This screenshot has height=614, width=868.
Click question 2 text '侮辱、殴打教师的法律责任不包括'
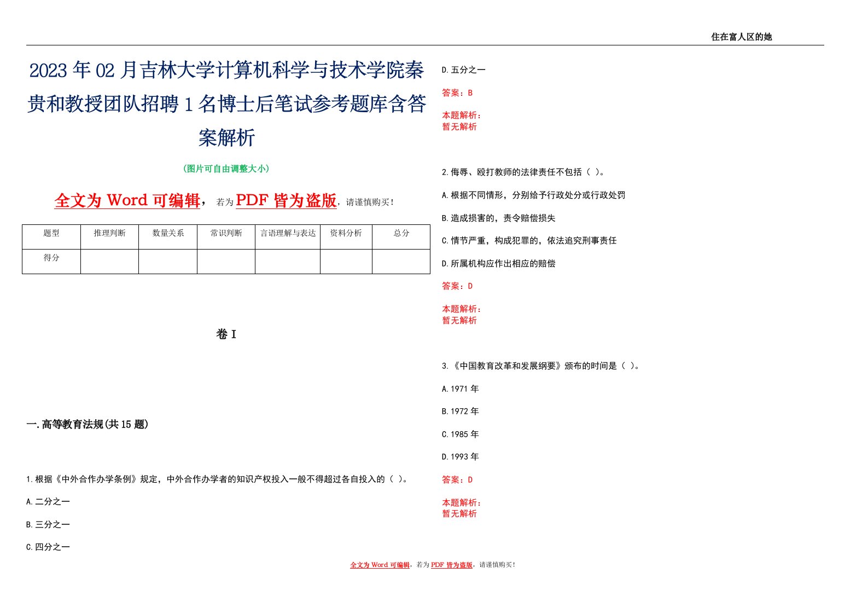tap(523, 172)
